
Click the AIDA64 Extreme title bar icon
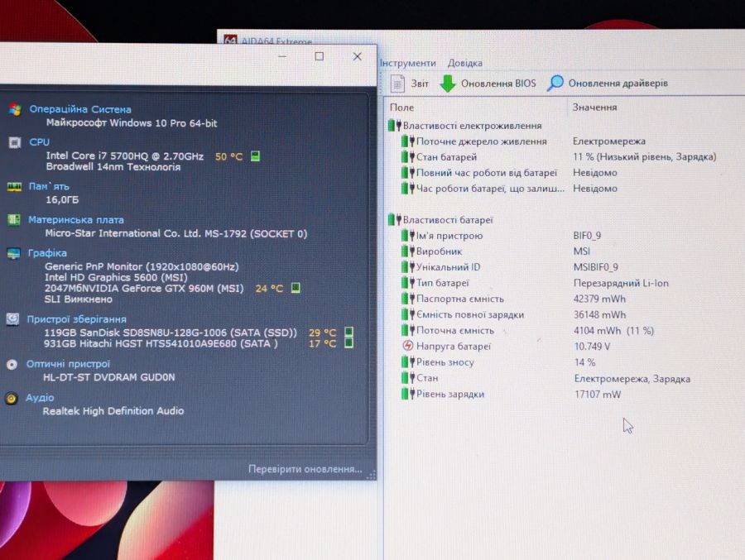coord(230,40)
